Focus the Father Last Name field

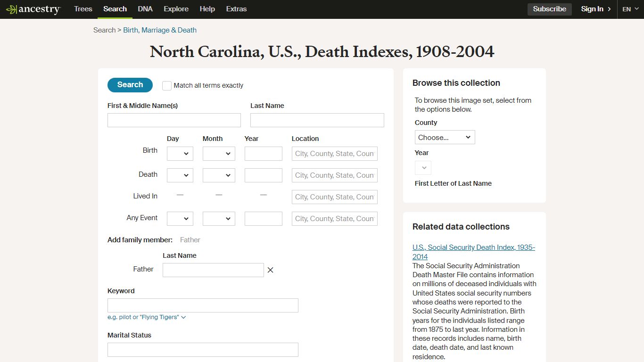[x=213, y=270]
